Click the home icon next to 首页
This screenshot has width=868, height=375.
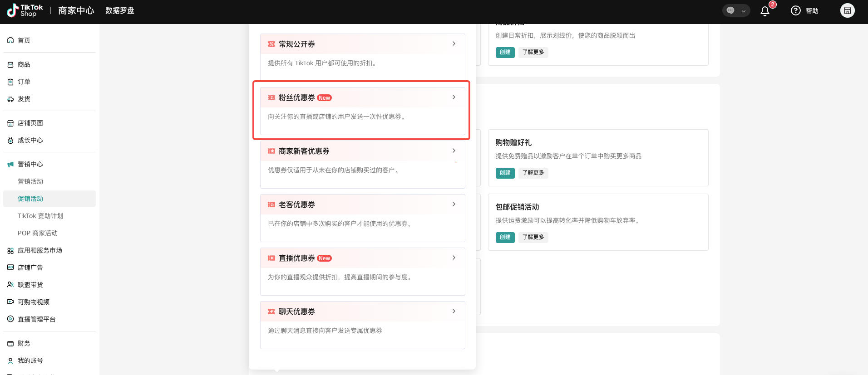(x=10, y=40)
